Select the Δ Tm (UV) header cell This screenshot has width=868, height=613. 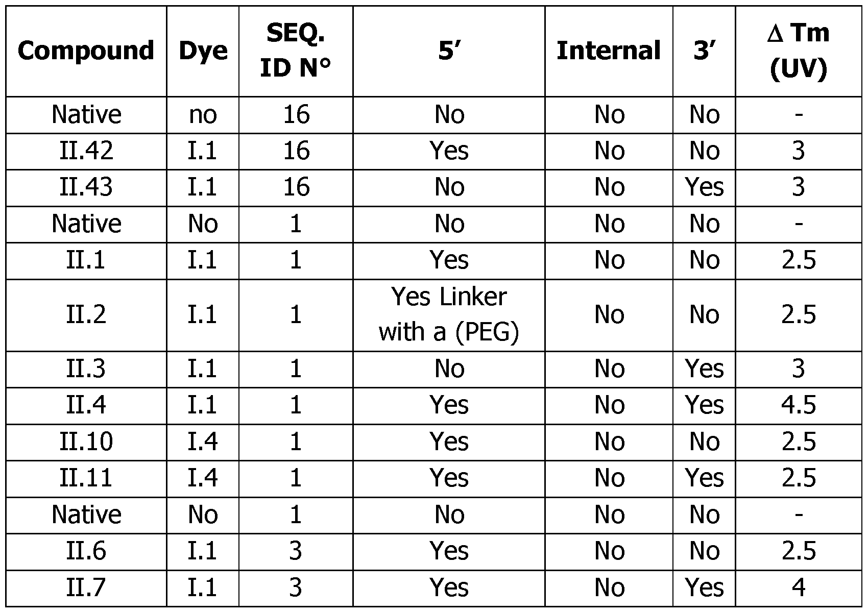tap(798, 51)
